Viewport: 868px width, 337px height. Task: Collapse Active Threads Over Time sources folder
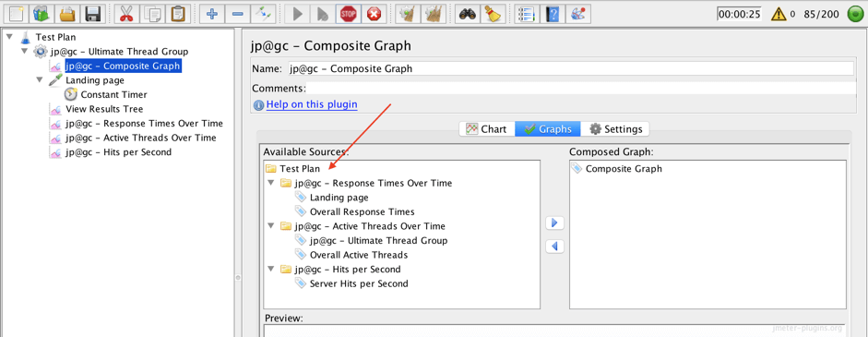(x=271, y=226)
